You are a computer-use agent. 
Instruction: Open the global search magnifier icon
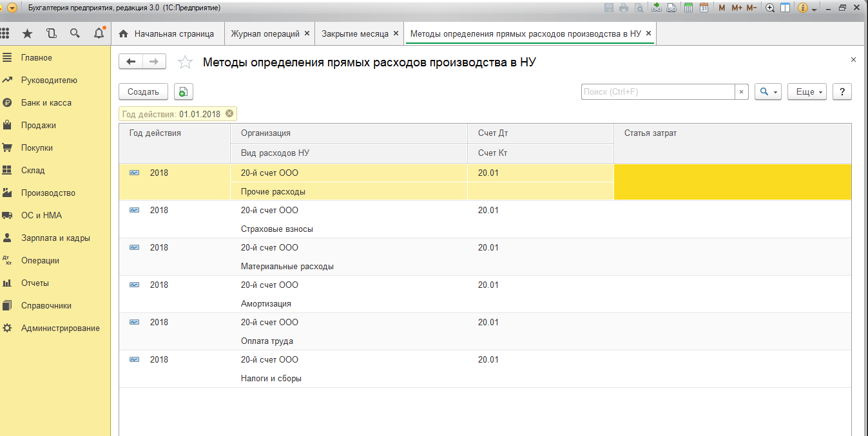(x=75, y=33)
